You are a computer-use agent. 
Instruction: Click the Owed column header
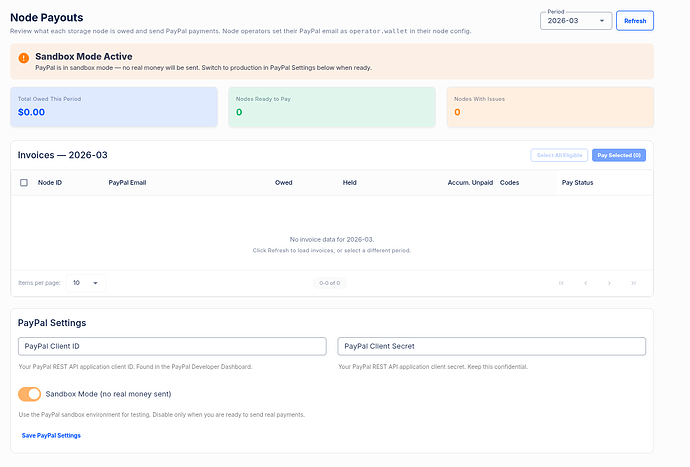(x=283, y=183)
